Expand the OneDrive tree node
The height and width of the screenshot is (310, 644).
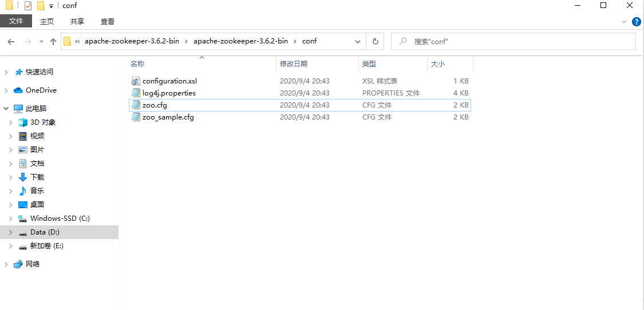coord(6,90)
